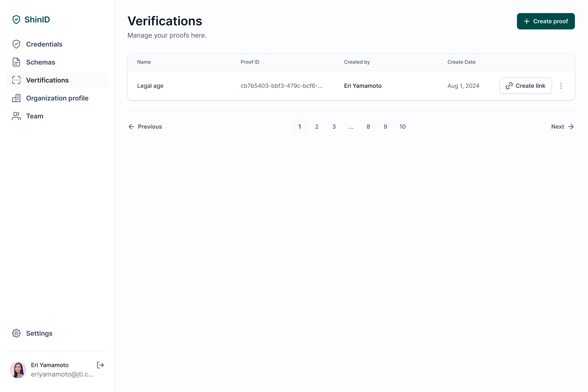
Task: Click the ShinID shield logo
Action: coord(17,20)
